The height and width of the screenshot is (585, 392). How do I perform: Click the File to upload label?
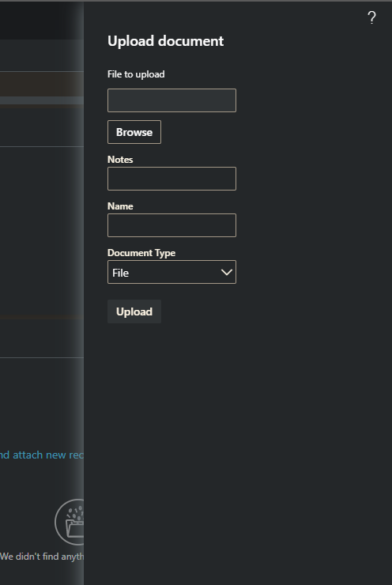(x=136, y=74)
